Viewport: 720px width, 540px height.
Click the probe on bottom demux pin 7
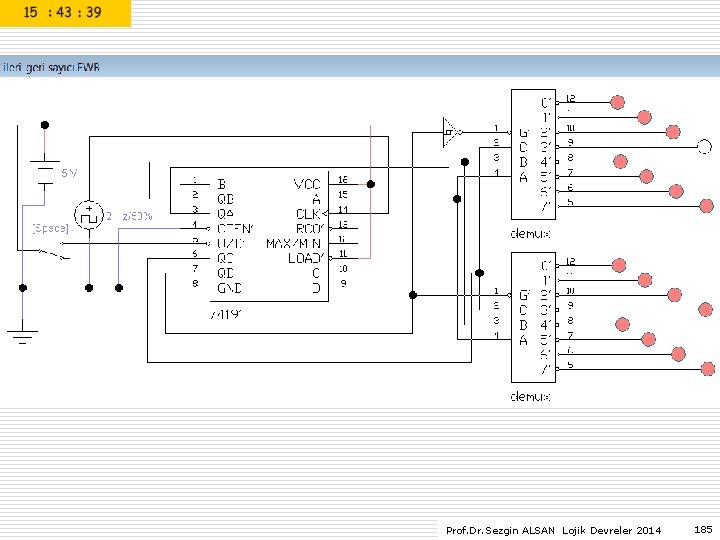pyautogui.click(x=648, y=339)
